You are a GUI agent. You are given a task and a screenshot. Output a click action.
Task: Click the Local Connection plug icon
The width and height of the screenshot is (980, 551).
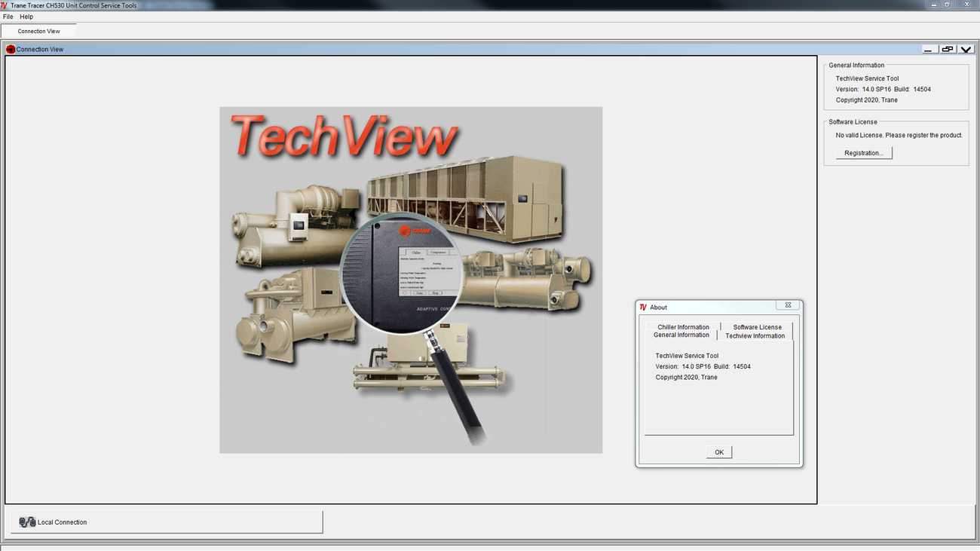click(28, 522)
